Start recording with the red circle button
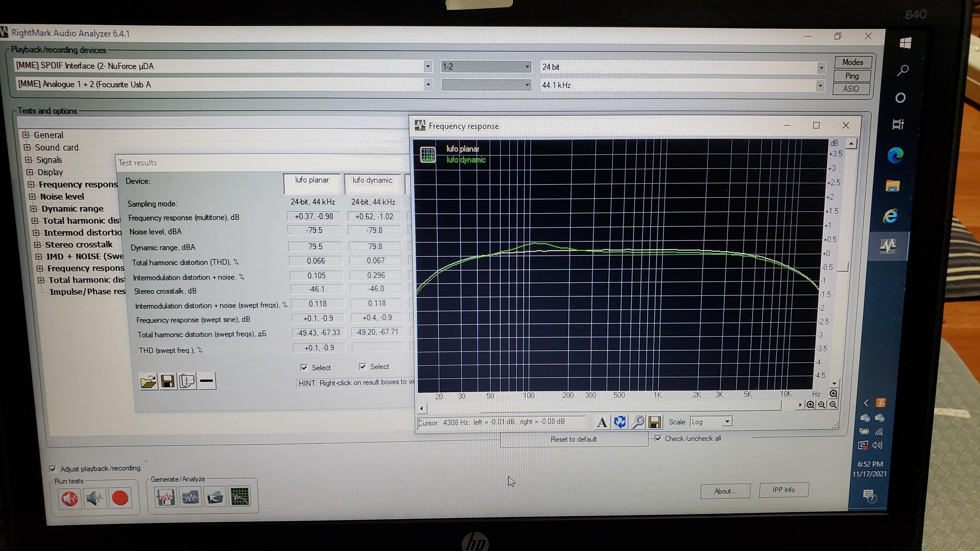Image resolution: width=980 pixels, height=551 pixels. point(120,498)
